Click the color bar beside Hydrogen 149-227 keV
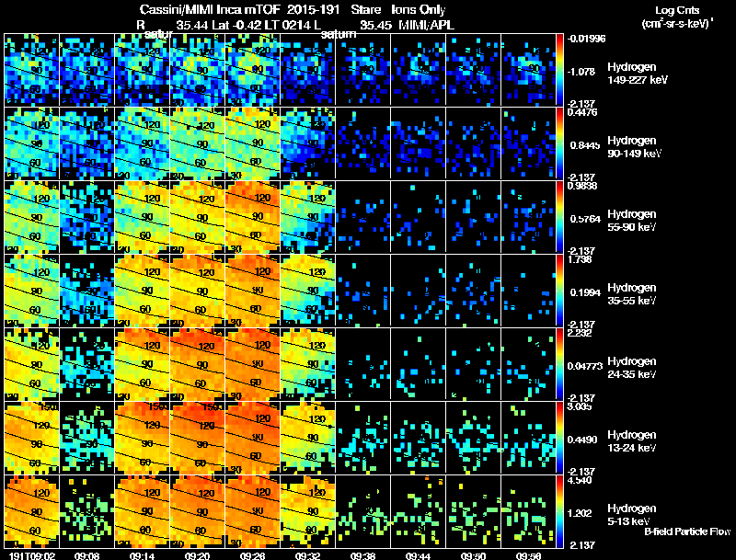This screenshot has width=736, height=560. pos(559,70)
